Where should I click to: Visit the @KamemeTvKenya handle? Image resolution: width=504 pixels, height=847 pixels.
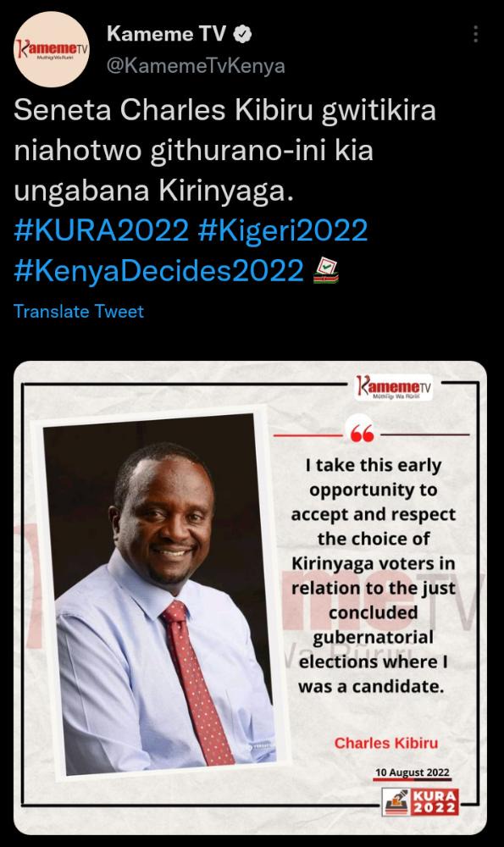[x=196, y=66]
